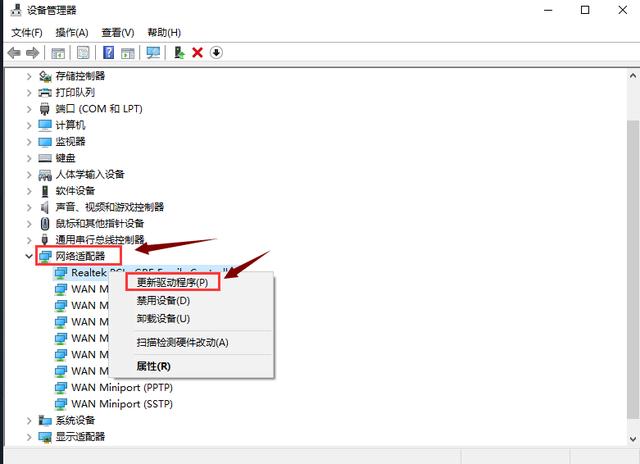Select the 人体学输入设备 label

point(90,175)
